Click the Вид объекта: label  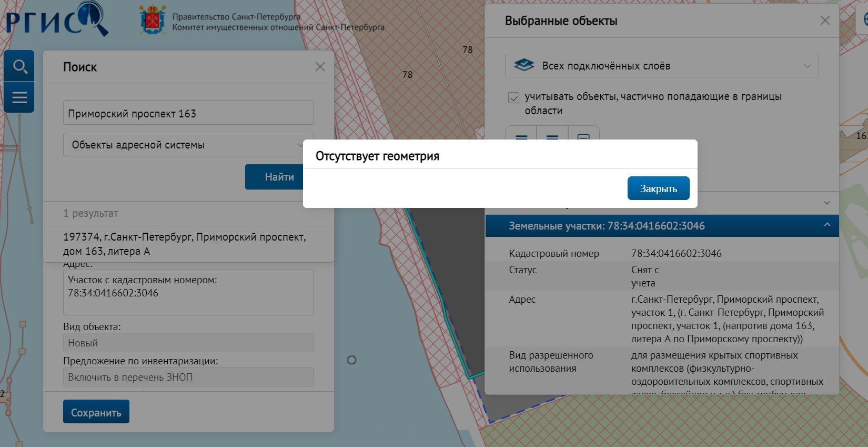(92, 326)
